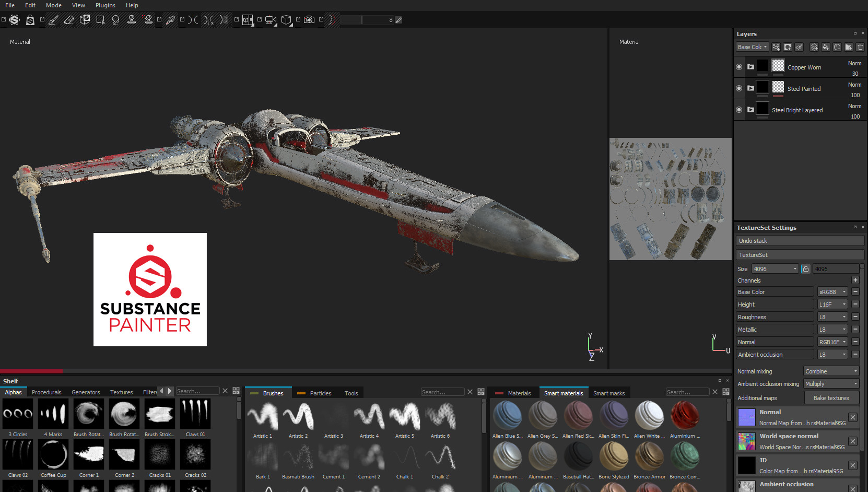Open the Base Color channel dropdown
This screenshot has height=492, width=868.
[x=752, y=47]
